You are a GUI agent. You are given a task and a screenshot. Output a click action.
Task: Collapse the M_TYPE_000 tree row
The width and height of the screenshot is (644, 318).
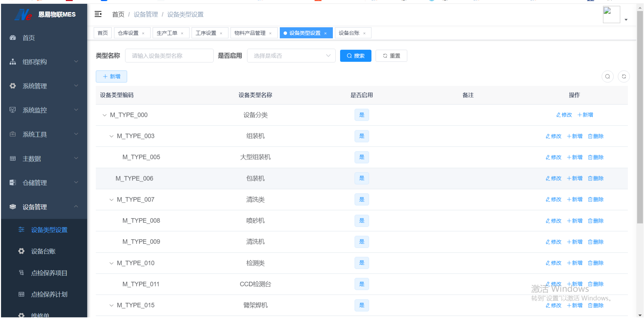pyautogui.click(x=104, y=115)
